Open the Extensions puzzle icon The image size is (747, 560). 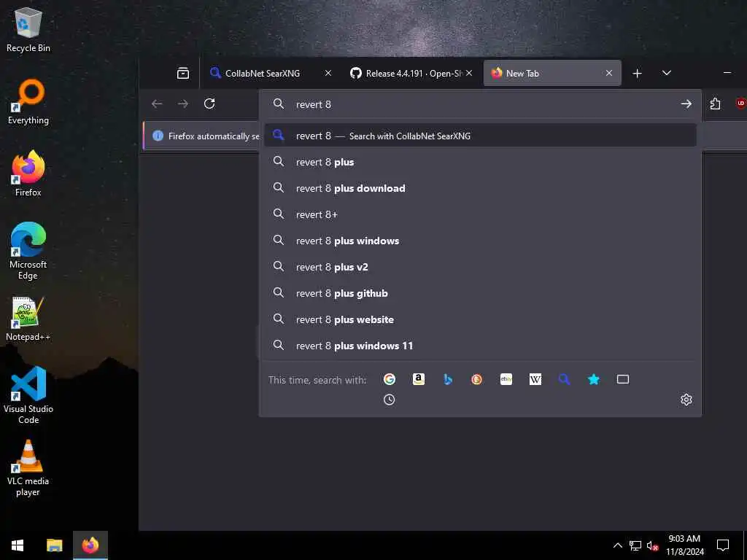[x=715, y=104]
